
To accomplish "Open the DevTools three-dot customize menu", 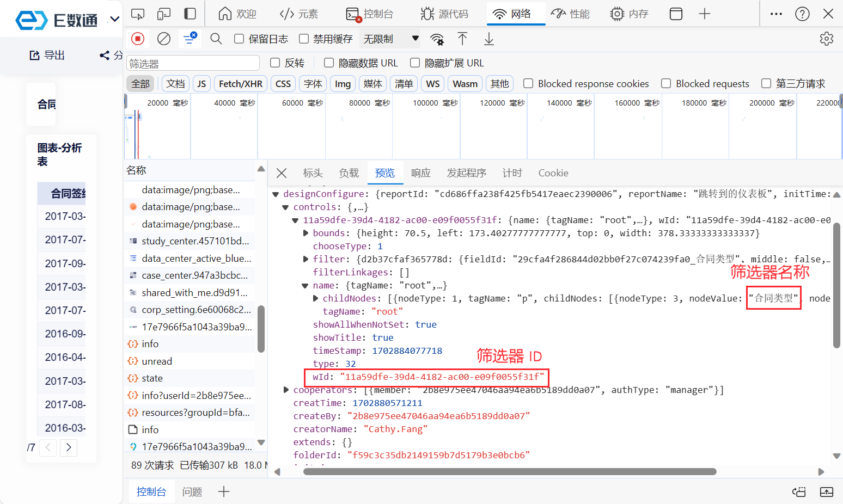I will (777, 14).
